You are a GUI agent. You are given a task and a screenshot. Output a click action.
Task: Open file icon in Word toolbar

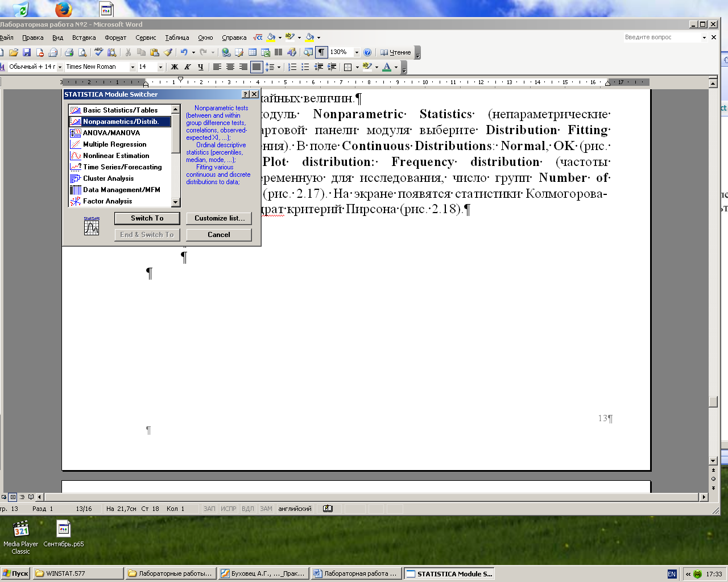[13, 52]
